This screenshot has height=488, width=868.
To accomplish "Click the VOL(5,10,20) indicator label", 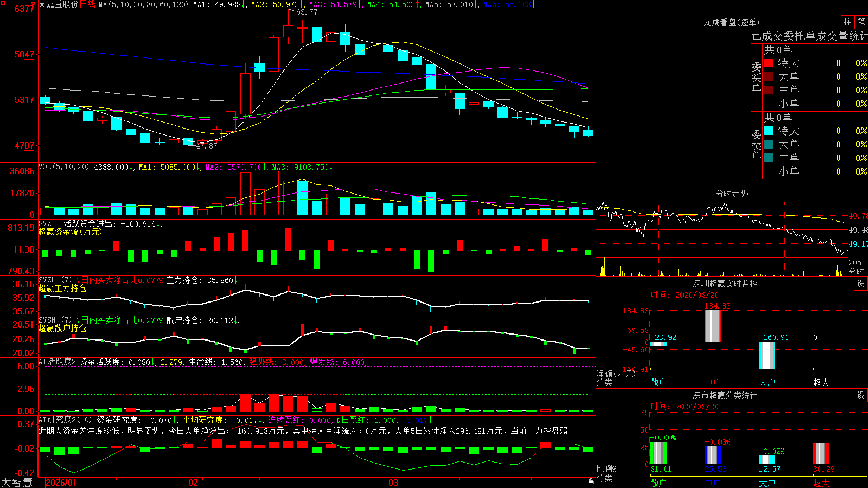I will [63, 167].
